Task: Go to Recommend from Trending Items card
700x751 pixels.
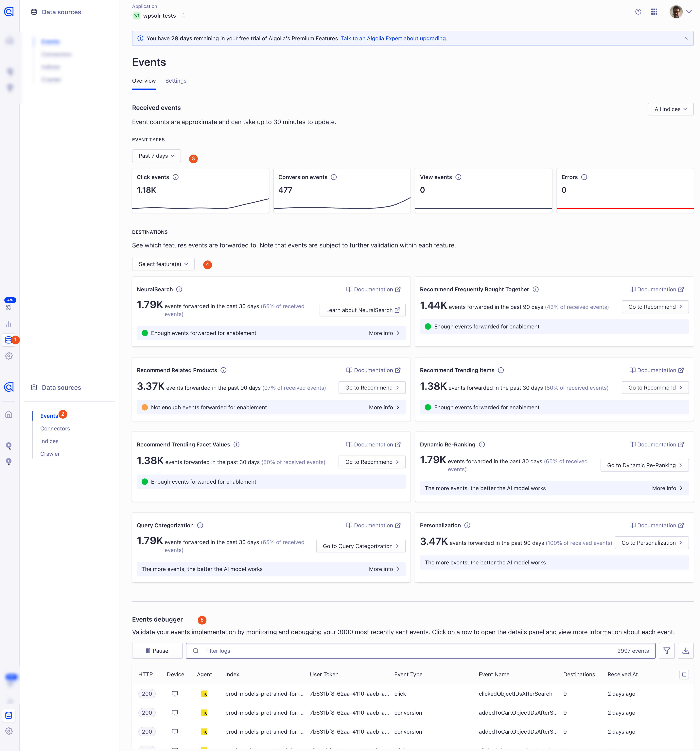Action: pos(655,388)
